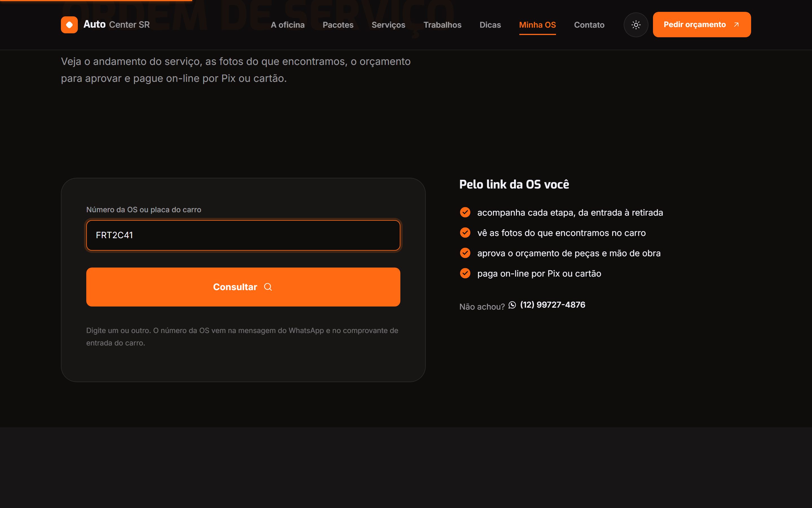Screen dimensions: 812x508
Task: Click text 'acompanha cada etapa, da entrada à retirada'
Action: (x=570, y=212)
